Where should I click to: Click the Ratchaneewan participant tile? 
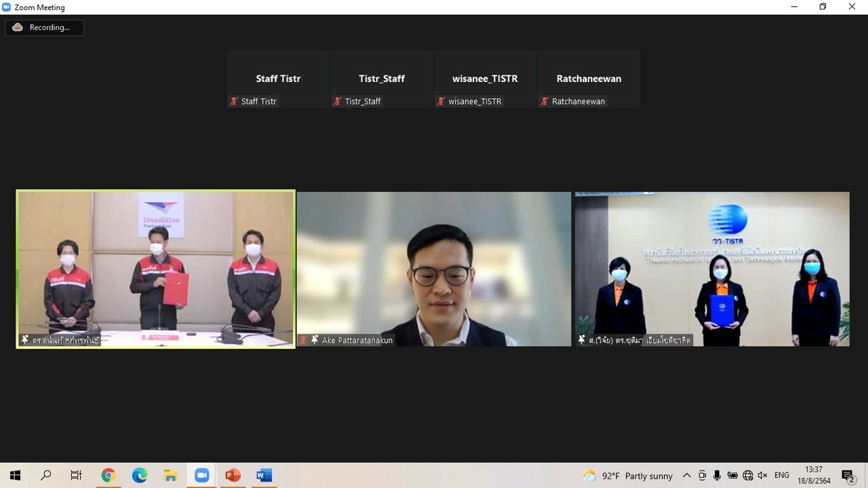click(x=589, y=79)
